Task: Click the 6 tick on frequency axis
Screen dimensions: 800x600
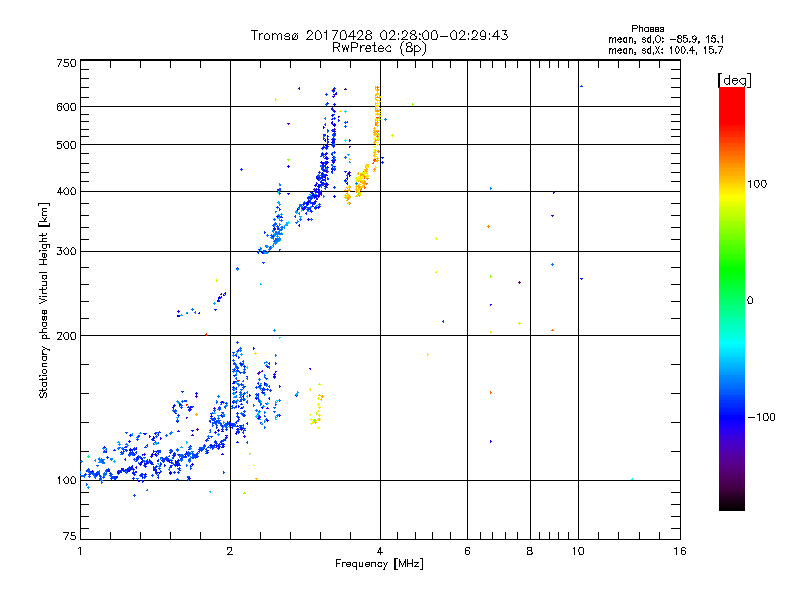Action: point(467,551)
